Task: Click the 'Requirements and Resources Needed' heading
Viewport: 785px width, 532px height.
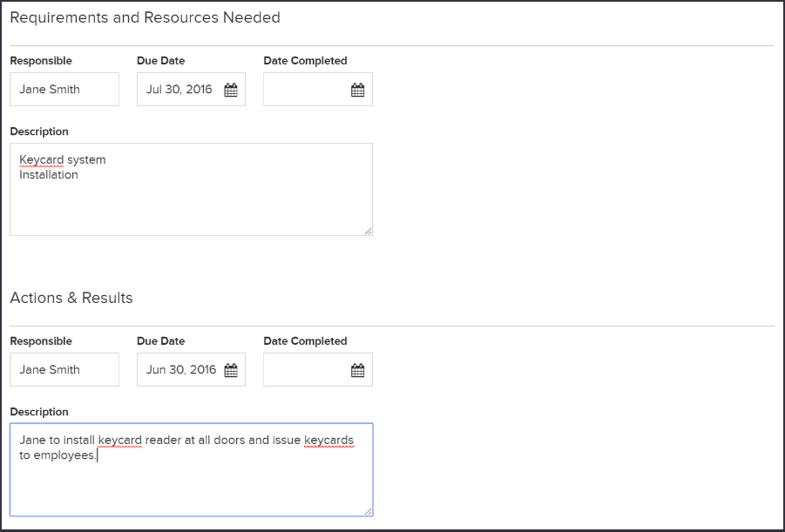Action: coord(145,17)
